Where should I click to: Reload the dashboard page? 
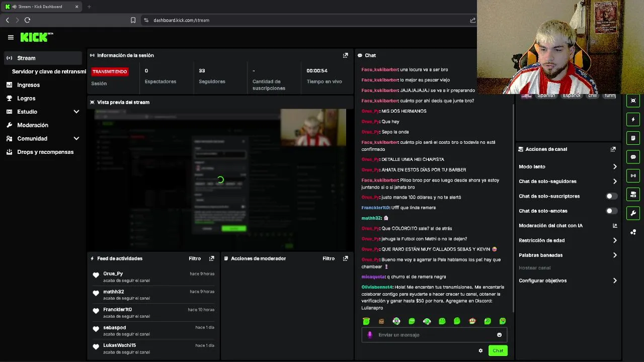27,20
